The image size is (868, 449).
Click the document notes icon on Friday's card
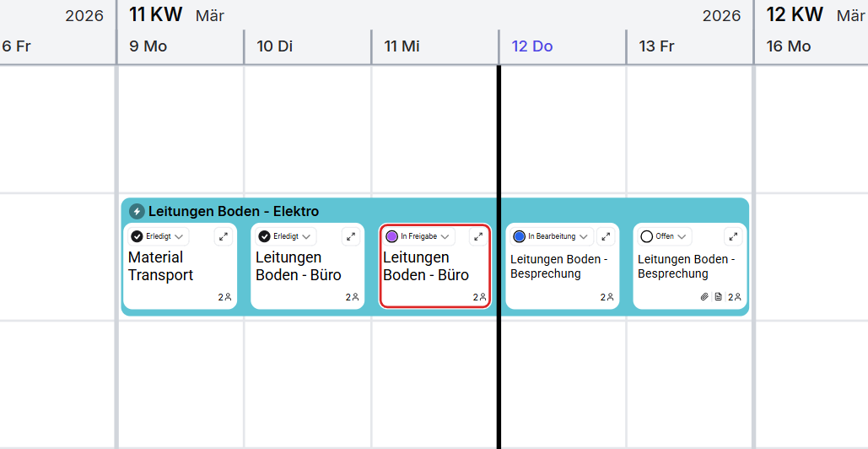pos(718,297)
